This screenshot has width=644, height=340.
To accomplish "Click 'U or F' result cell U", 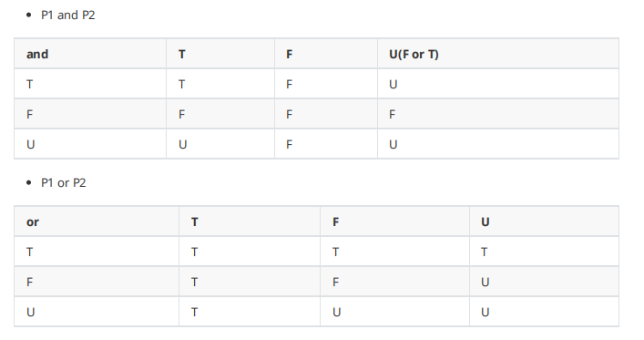I will point(394,312).
